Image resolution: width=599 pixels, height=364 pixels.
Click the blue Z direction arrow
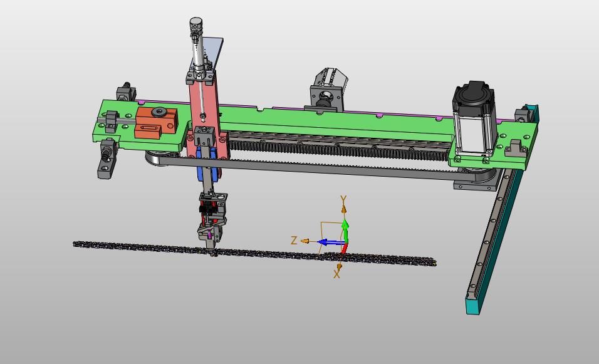coord(331,242)
